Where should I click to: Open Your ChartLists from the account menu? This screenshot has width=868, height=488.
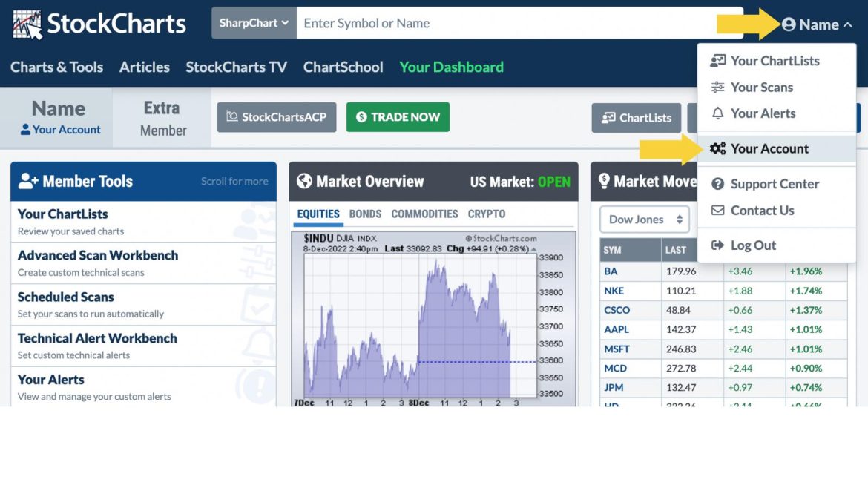[777, 61]
